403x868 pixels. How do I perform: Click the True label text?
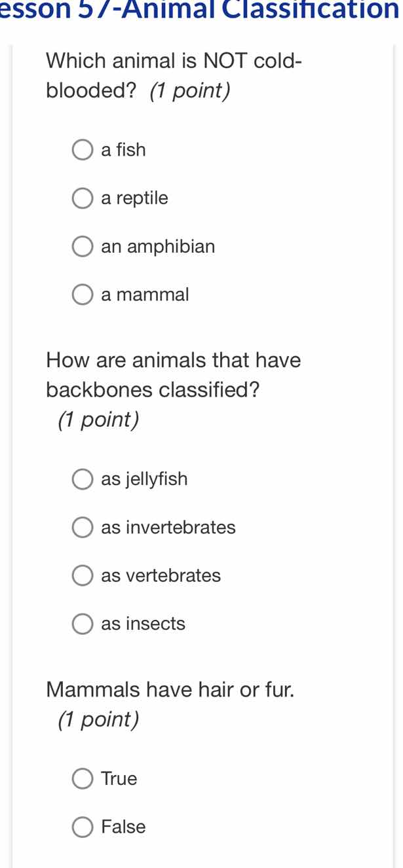point(119,778)
